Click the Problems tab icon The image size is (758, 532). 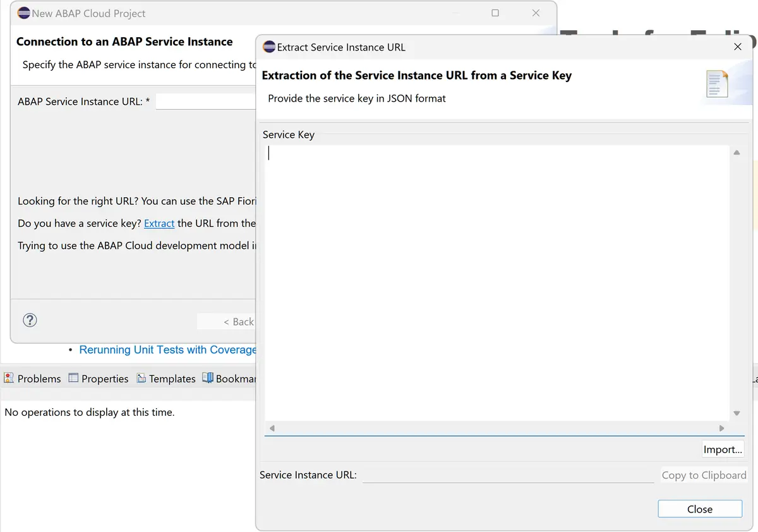tap(9, 378)
